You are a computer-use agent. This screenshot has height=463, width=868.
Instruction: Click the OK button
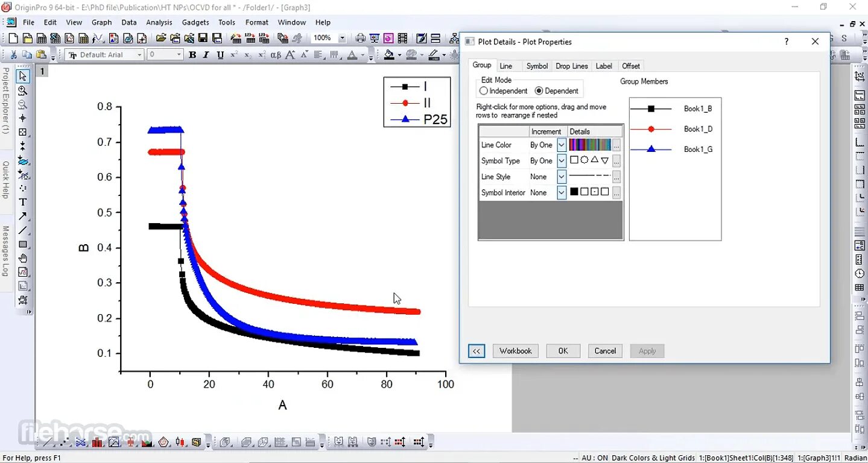(563, 351)
